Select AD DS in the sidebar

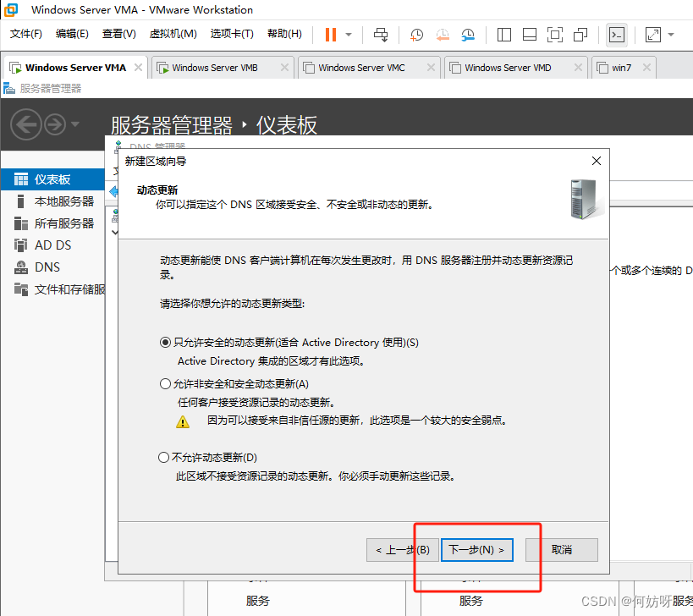tap(52, 245)
